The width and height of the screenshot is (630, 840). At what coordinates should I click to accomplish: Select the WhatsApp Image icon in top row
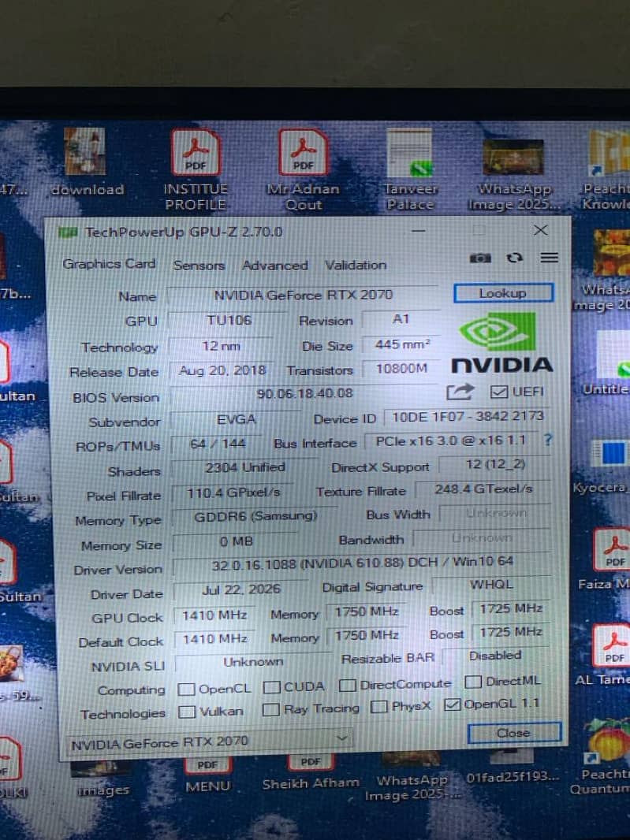(x=513, y=175)
